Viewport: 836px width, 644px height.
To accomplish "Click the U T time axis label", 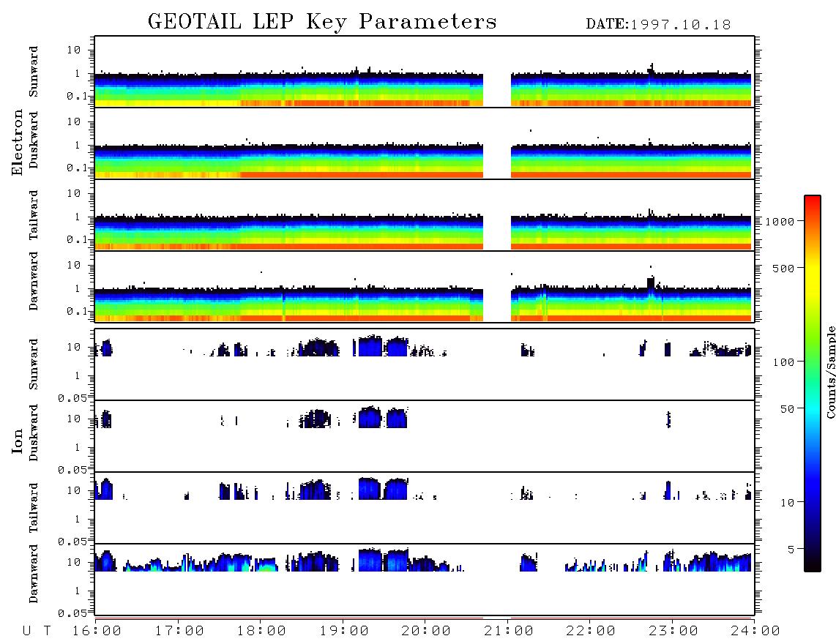I will 37,632.
